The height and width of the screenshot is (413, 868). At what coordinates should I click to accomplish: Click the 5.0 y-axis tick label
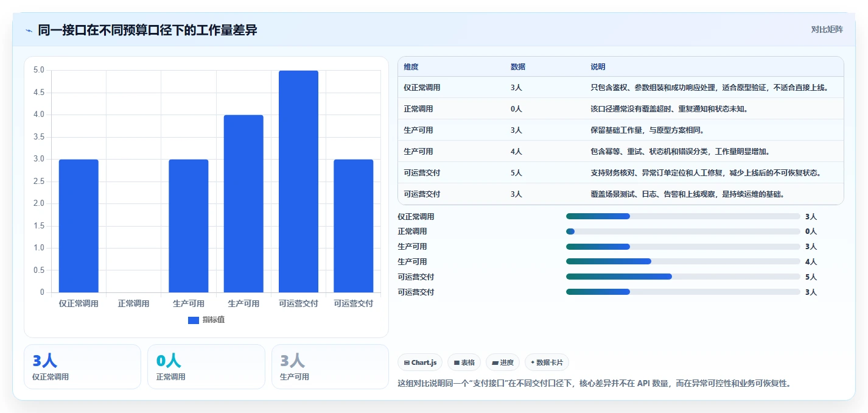point(38,70)
